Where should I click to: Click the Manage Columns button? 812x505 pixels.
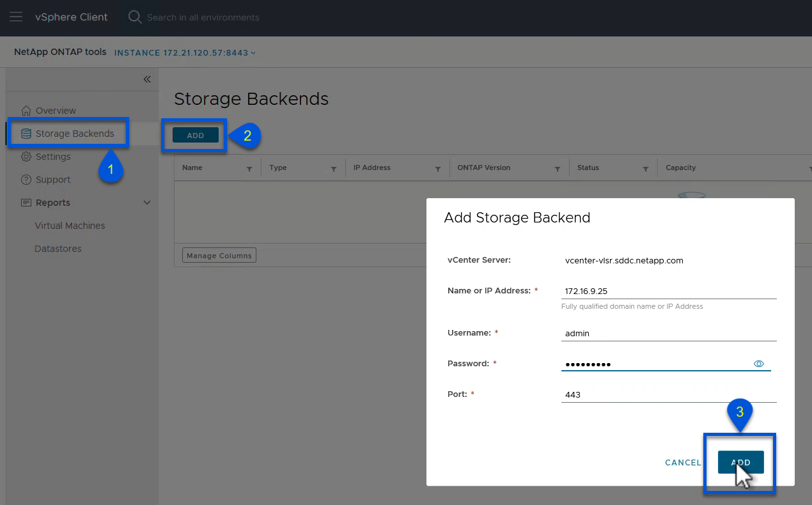pyautogui.click(x=219, y=256)
